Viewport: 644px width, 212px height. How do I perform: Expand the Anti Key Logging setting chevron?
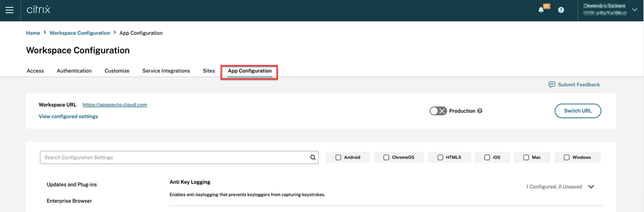point(591,187)
